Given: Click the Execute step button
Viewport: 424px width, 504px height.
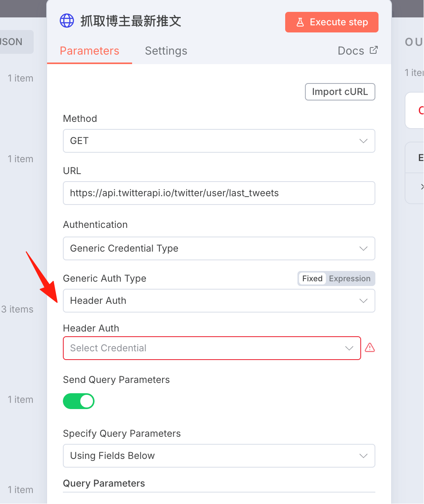Looking at the screenshot, I should pos(332,22).
